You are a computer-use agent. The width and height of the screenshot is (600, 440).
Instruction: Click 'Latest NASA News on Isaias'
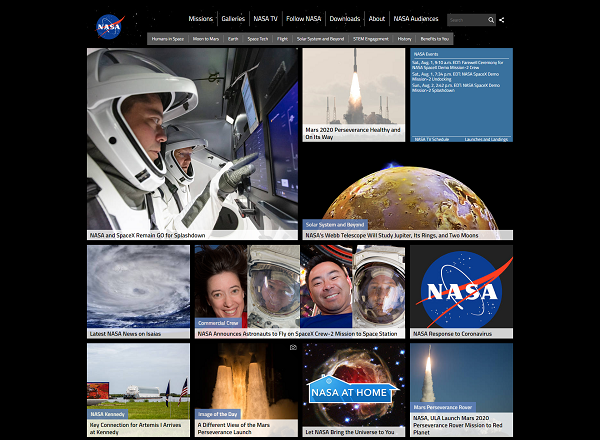pyautogui.click(x=125, y=334)
